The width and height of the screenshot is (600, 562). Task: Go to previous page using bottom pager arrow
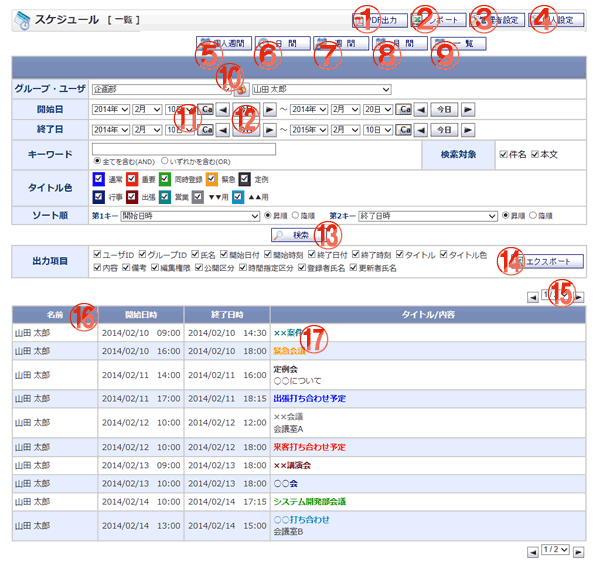pos(531,551)
